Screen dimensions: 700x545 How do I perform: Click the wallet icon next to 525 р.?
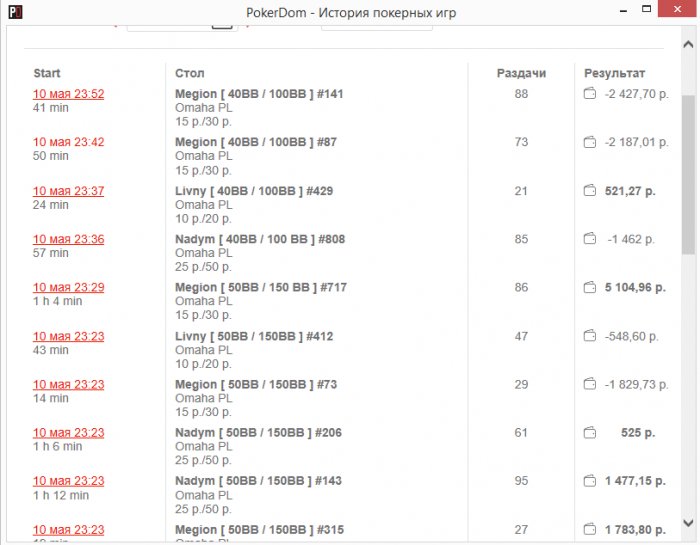[590, 433]
